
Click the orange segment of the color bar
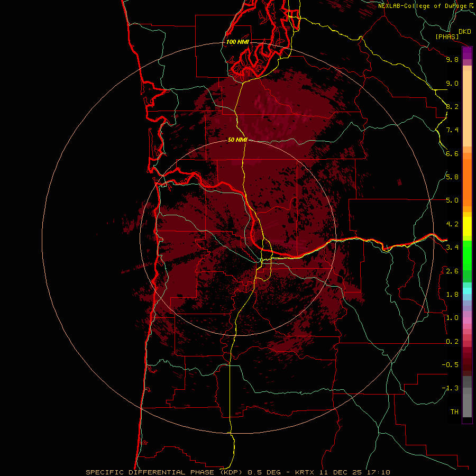(467, 183)
